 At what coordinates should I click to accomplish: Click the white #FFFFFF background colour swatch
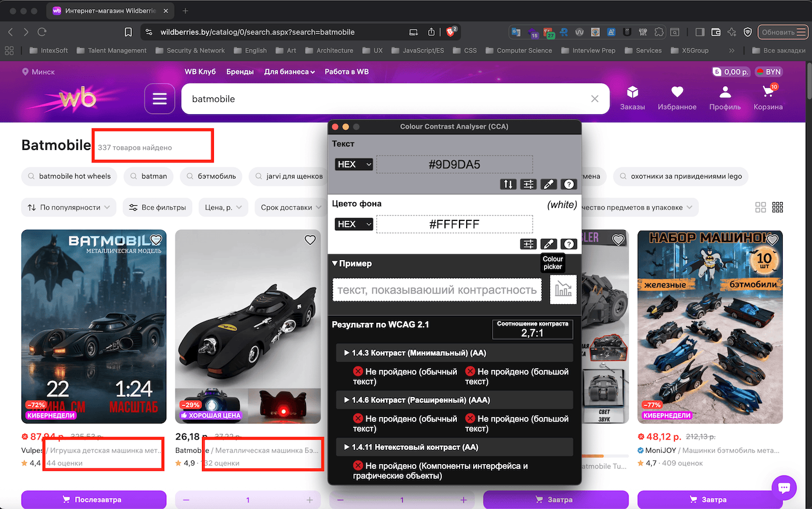tap(455, 224)
